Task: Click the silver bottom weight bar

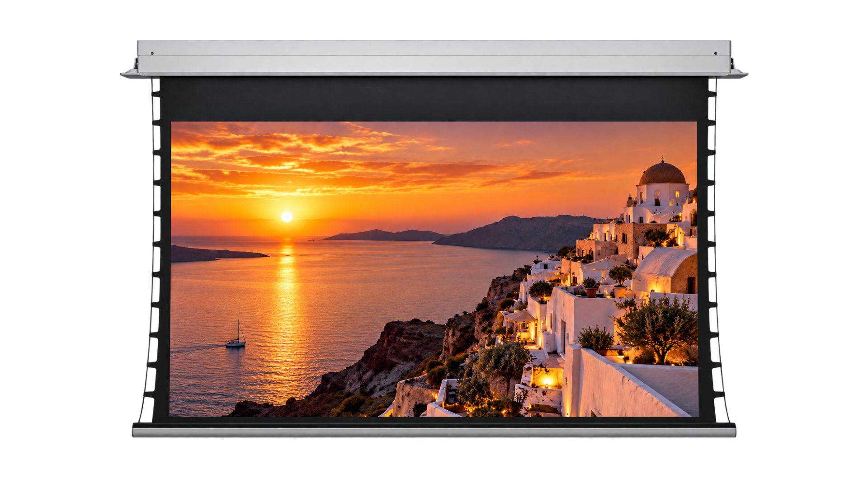Action: click(x=434, y=432)
